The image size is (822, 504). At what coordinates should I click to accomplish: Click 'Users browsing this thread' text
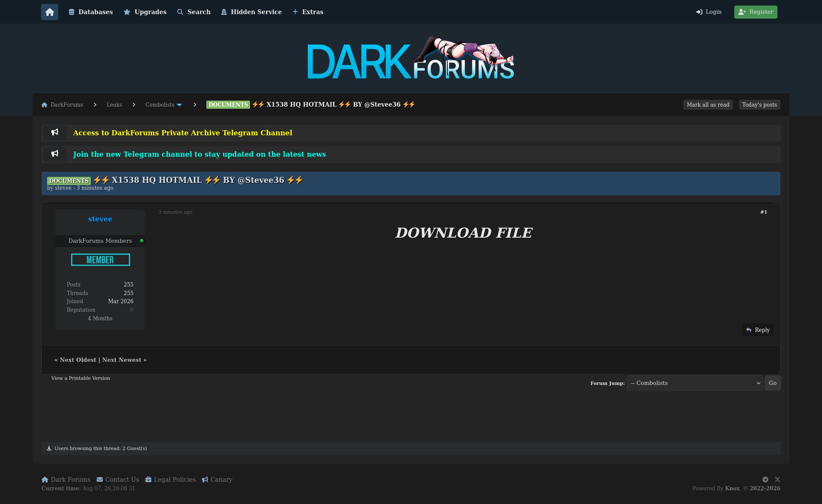[x=101, y=448]
